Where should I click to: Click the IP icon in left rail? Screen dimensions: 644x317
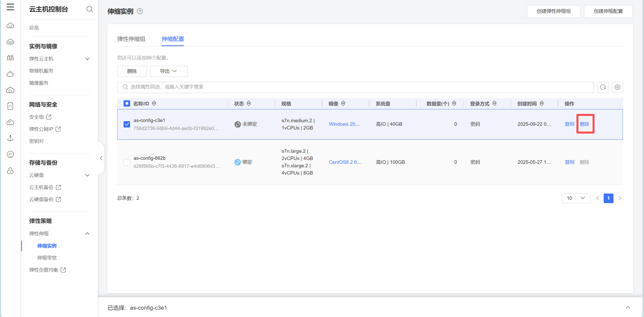click(10, 154)
